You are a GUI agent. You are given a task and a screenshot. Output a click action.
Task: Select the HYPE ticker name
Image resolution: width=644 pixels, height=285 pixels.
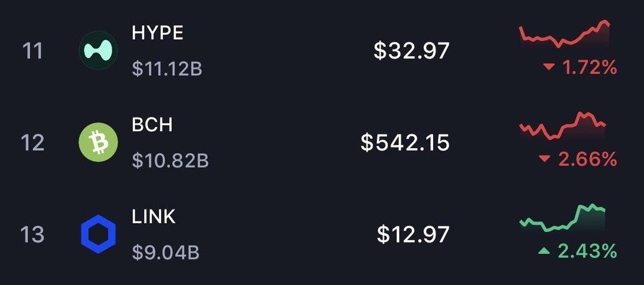coord(158,33)
